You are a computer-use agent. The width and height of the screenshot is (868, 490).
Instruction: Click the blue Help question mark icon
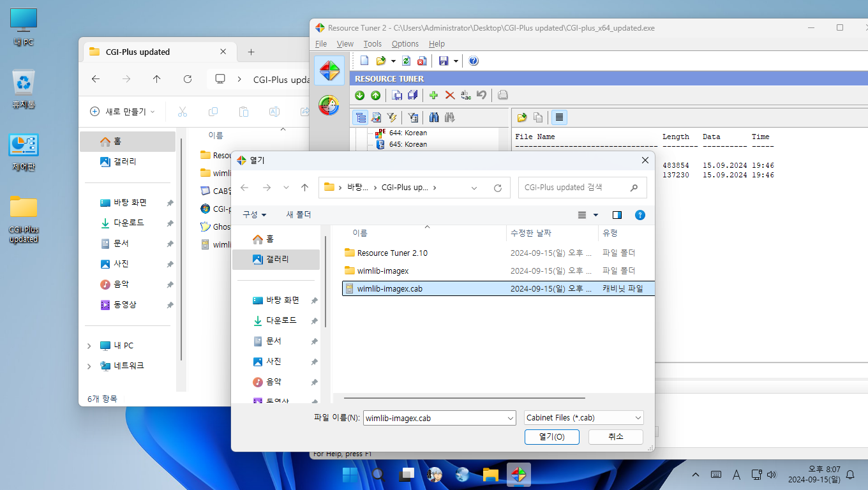tap(474, 61)
